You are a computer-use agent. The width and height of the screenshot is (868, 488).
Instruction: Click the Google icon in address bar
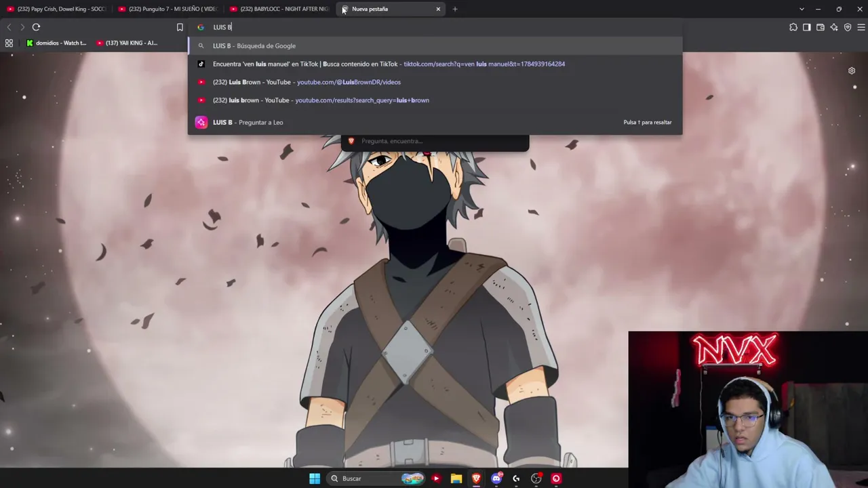coord(201,27)
